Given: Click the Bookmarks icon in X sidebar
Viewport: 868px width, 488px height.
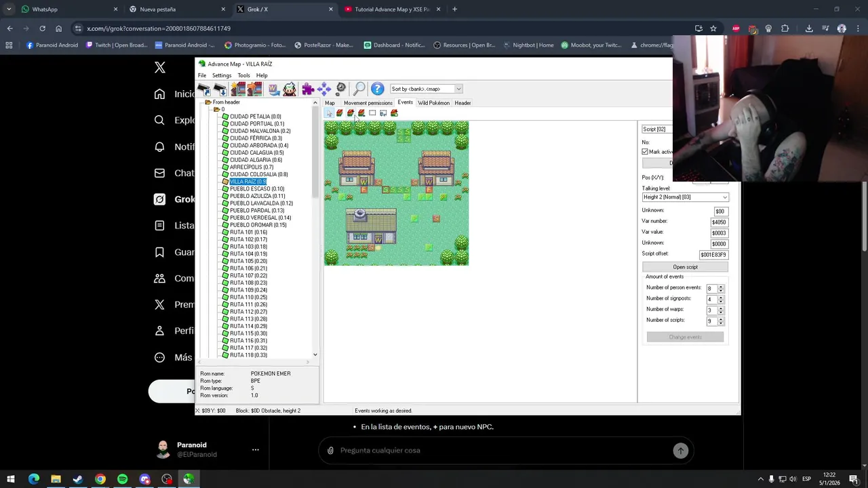Looking at the screenshot, I should tap(159, 251).
